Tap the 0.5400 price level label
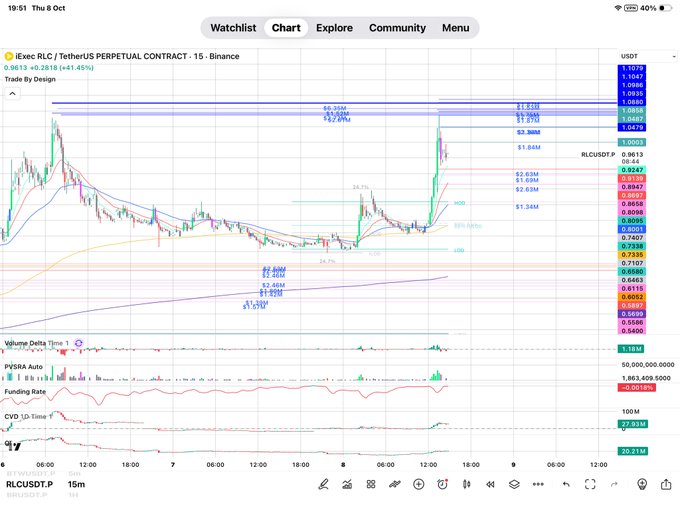The image size is (680, 510). [x=632, y=331]
